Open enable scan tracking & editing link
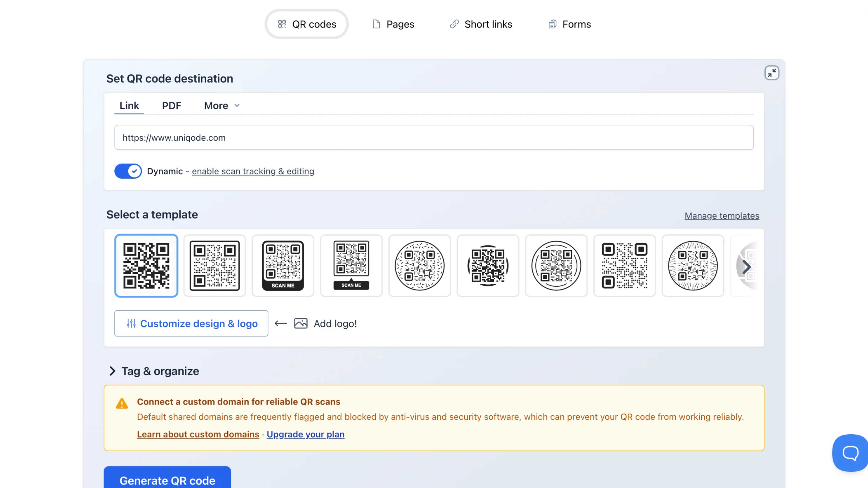Image resolution: width=868 pixels, height=488 pixels. click(253, 171)
